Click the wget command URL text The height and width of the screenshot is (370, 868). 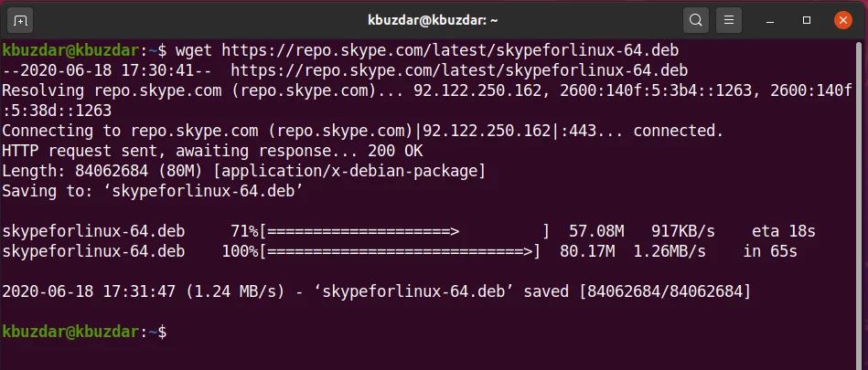(x=450, y=51)
